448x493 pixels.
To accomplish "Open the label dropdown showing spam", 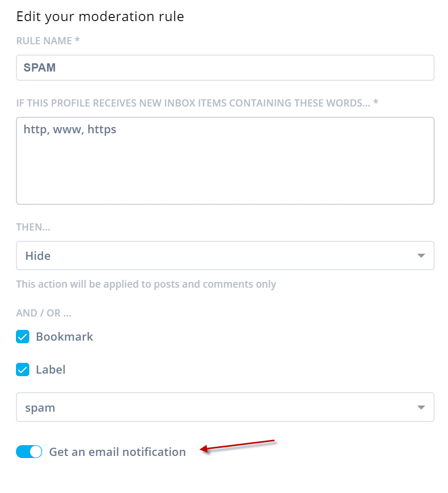I will pyautogui.click(x=225, y=407).
